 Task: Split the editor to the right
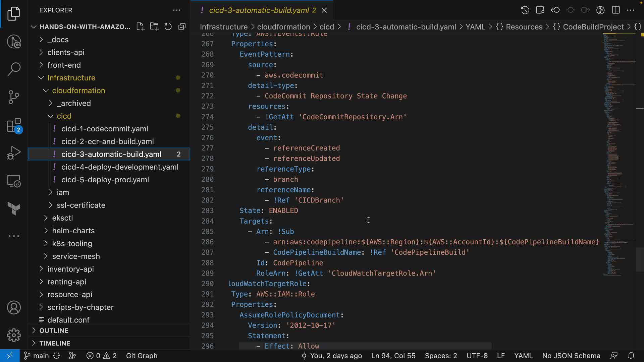[615, 10]
